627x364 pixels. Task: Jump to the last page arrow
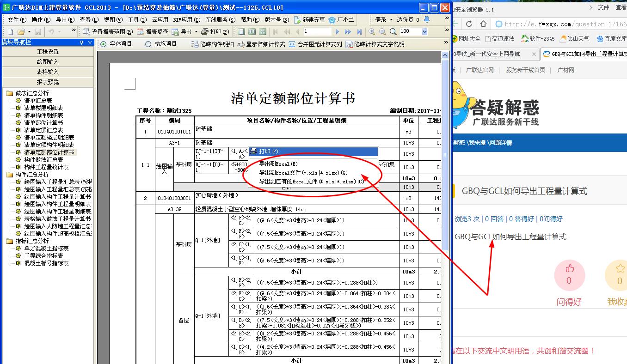[359, 31]
